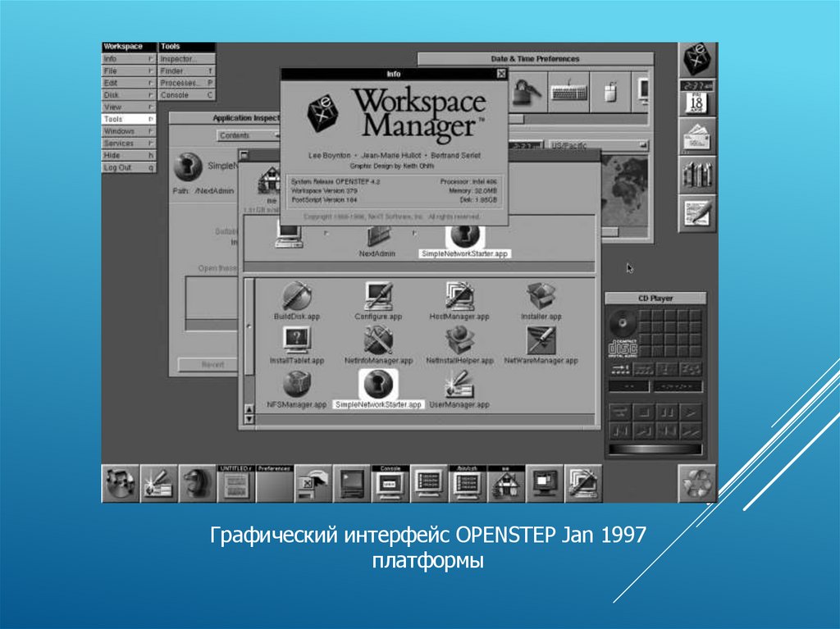This screenshot has height=629, width=840.
Task: Select the HostManager.app icon
Action: [459, 296]
